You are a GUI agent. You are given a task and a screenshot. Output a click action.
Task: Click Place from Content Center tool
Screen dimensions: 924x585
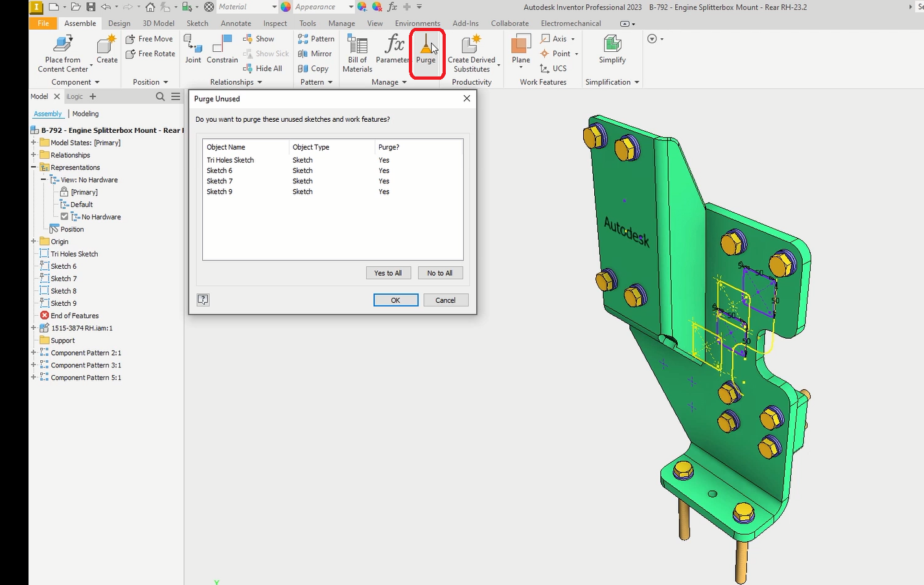[63, 54]
